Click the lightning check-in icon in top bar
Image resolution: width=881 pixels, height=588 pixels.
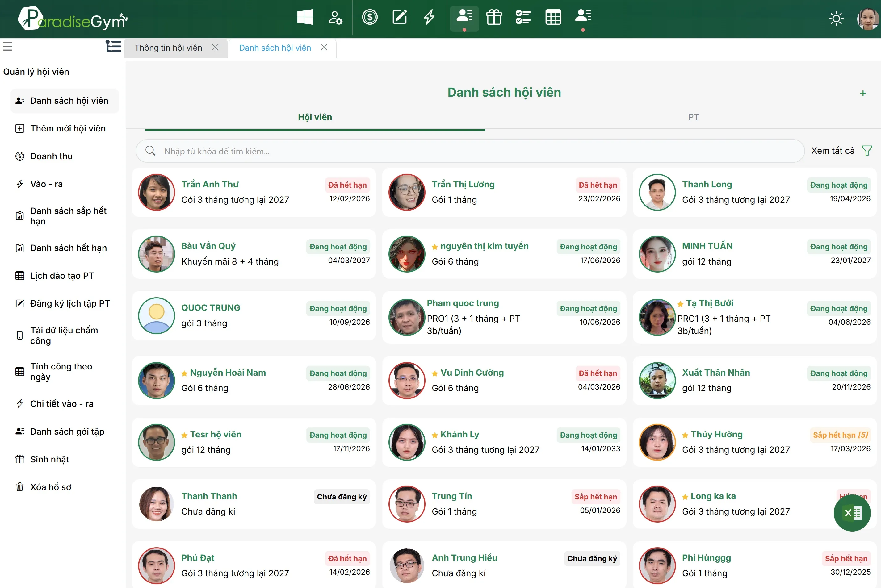pyautogui.click(x=429, y=17)
